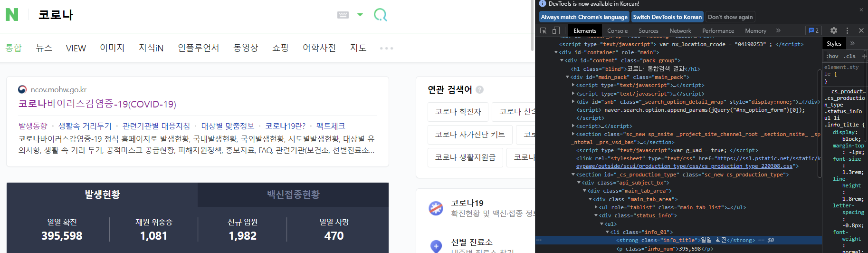Open the 어학사전 tab
The height and width of the screenshot is (253, 868).
319,48
